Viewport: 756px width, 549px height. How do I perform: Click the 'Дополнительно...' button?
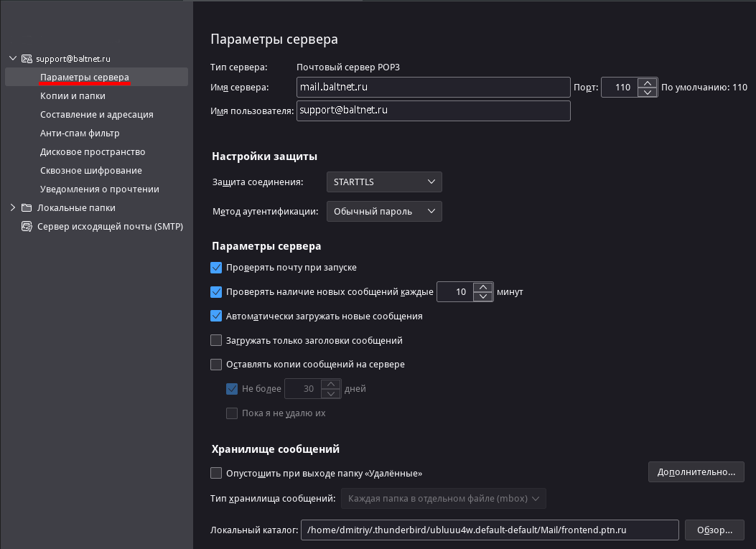[x=696, y=472]
